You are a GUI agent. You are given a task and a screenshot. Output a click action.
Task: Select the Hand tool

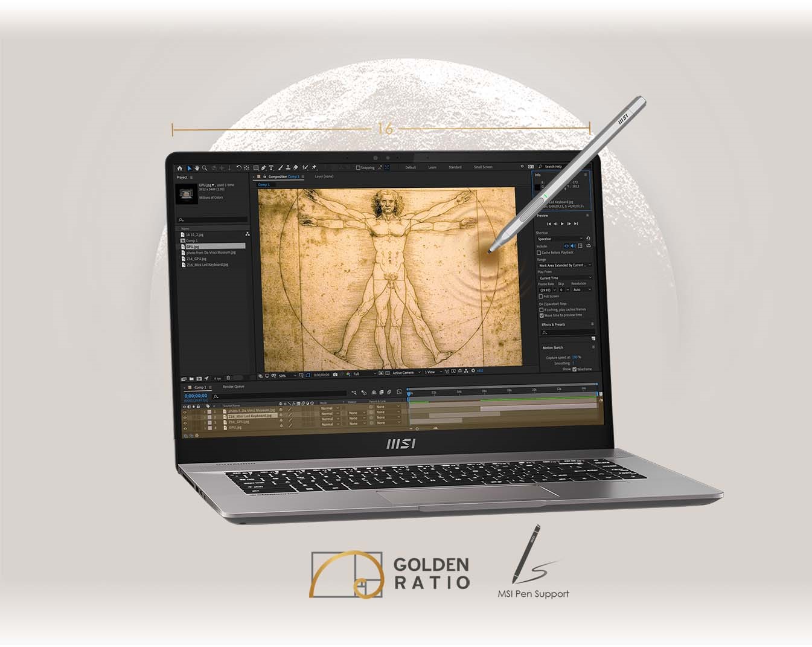point(197,168)
